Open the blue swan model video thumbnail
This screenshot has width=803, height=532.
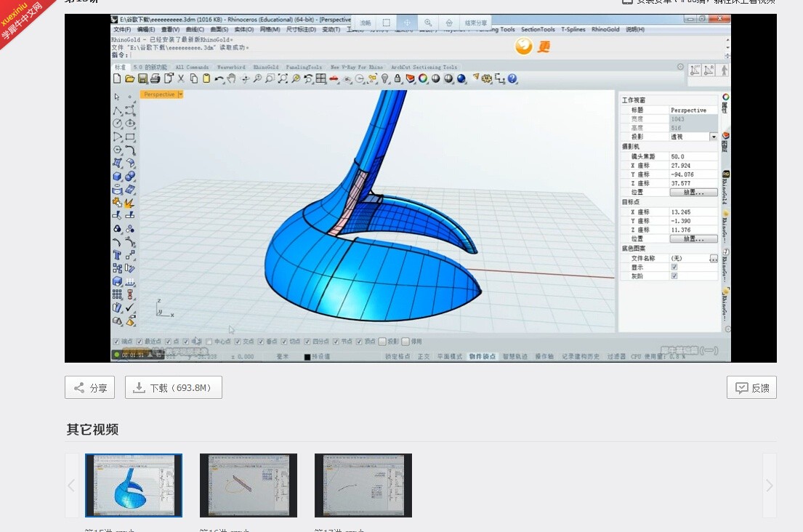[134, 485]
